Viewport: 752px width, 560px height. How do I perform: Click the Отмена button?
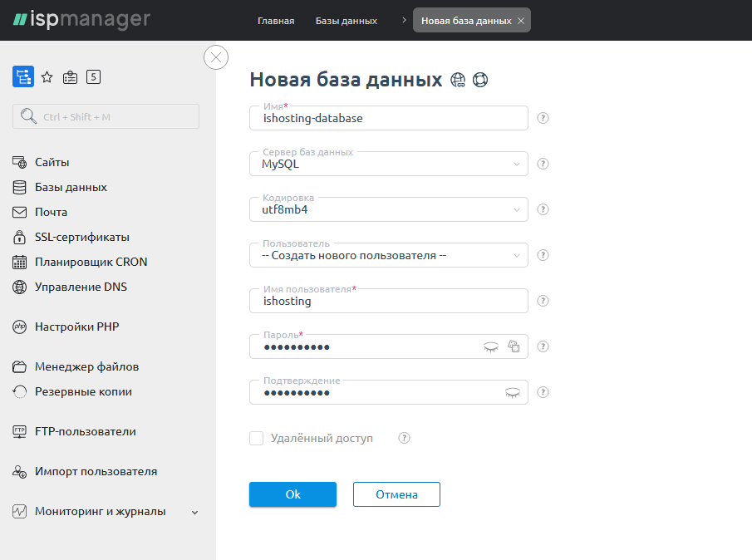pyautogui.click(x=396, y=494)
